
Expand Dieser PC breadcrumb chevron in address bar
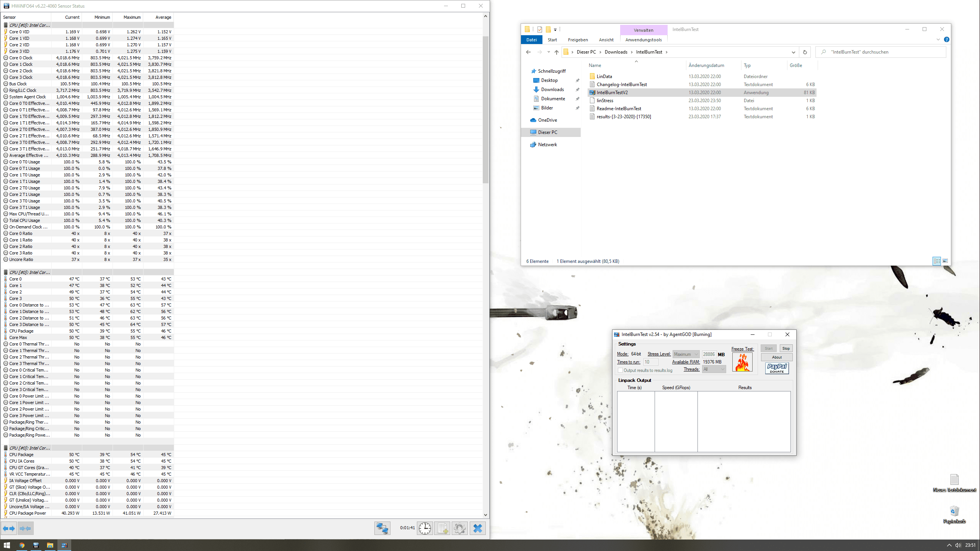click(600, 52)
